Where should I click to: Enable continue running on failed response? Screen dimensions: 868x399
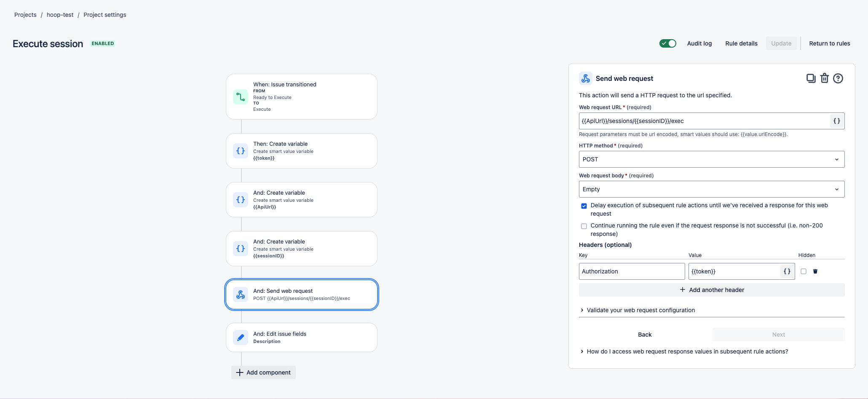[x=584, y=226]
